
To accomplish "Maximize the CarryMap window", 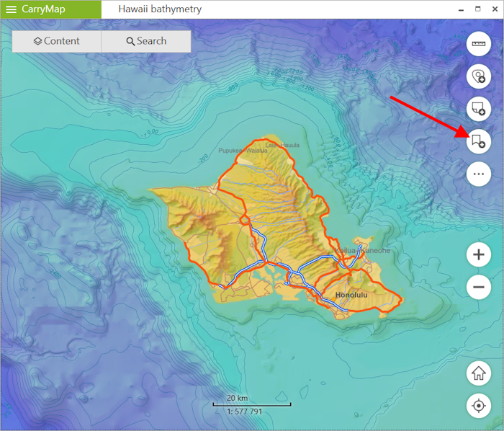I will tap(477, 9).
